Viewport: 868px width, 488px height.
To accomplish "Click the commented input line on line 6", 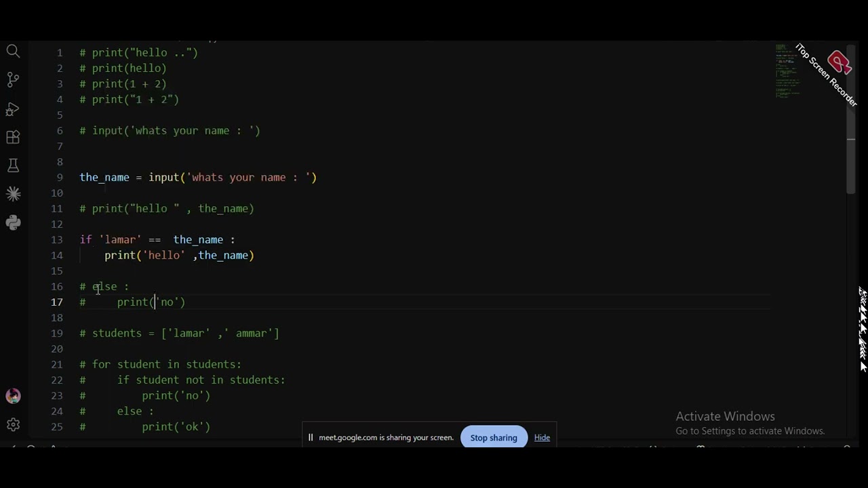I will click(x=170, y=130).
